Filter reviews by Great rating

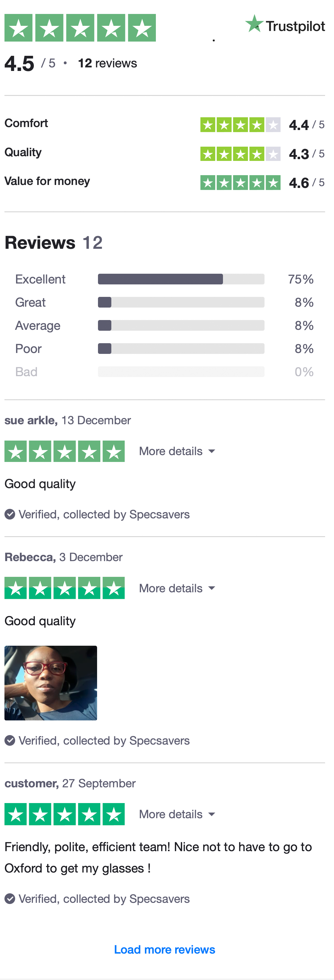pyautogui.click(x=31, y=303)
